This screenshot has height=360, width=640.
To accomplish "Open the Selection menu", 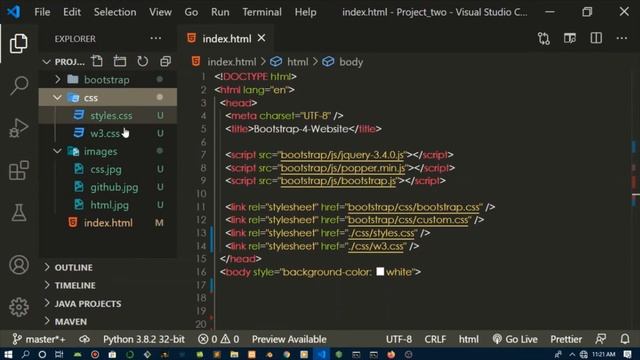I will [115, 12].
